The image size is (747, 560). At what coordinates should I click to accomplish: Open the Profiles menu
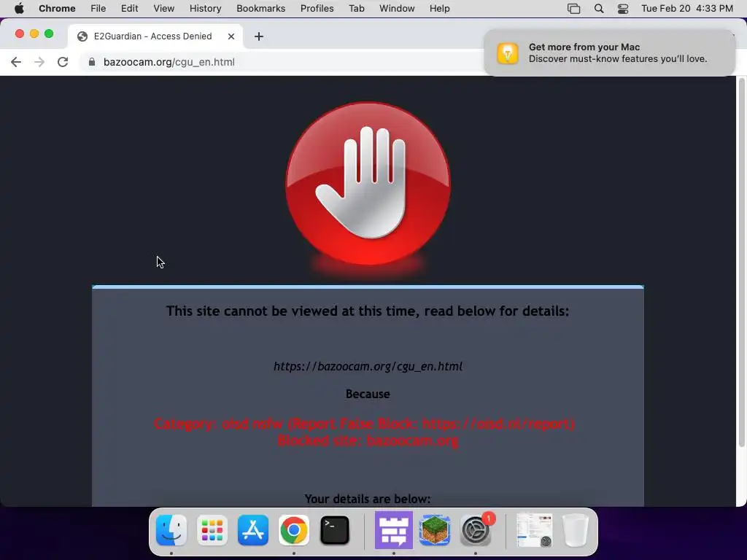[x=317, y=8]
